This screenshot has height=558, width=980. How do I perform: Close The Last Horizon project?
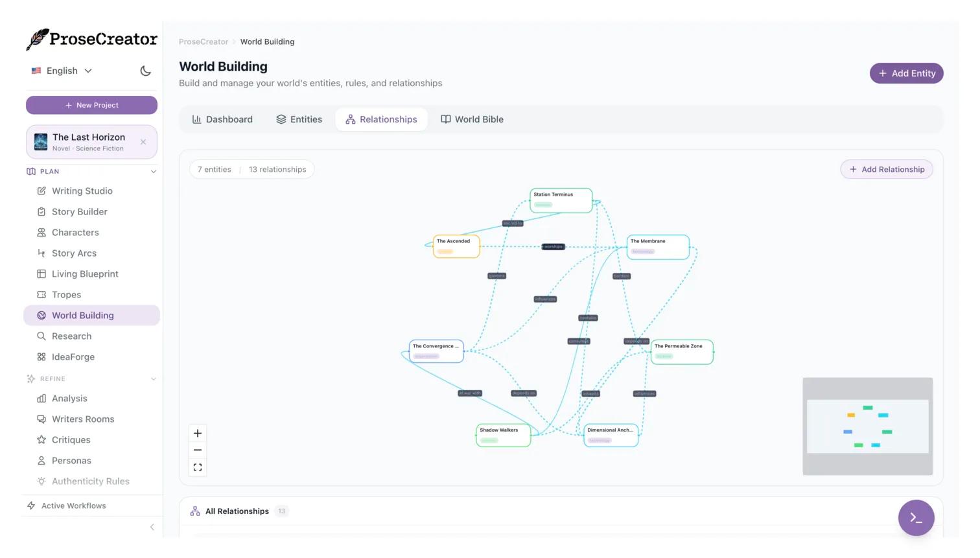pos(143,142)
